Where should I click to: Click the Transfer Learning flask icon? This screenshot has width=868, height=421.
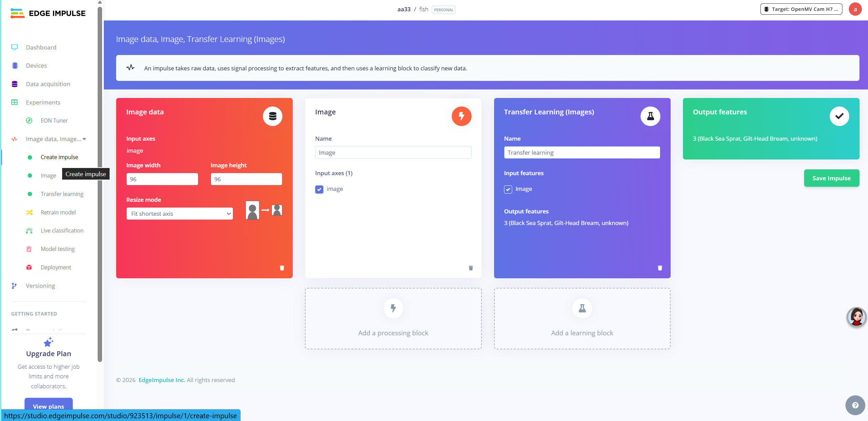tap(650, 116)
